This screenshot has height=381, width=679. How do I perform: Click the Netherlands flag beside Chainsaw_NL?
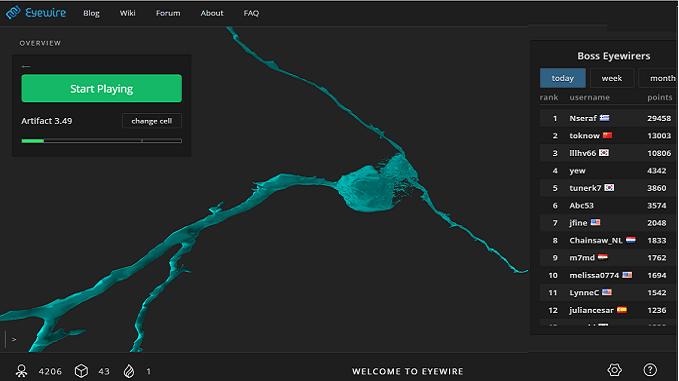pyautogui.click(x=631, y=240)
